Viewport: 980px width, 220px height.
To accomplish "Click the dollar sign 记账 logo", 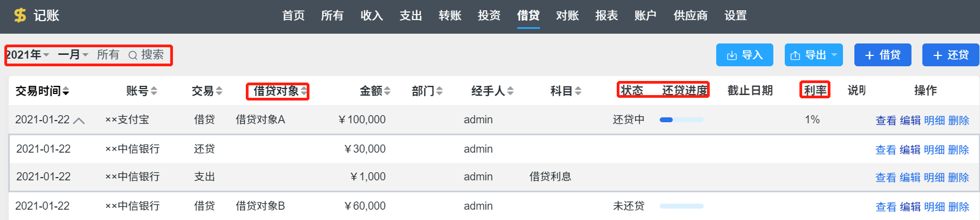I will [x=36, y=15].
